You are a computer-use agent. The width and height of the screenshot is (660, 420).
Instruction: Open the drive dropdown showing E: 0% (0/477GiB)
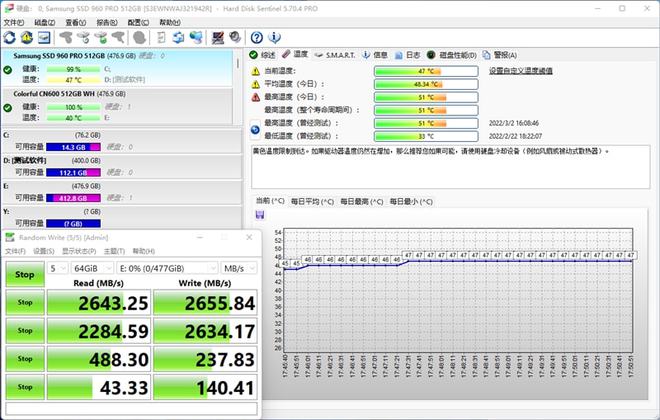click(x=168, y=268)
